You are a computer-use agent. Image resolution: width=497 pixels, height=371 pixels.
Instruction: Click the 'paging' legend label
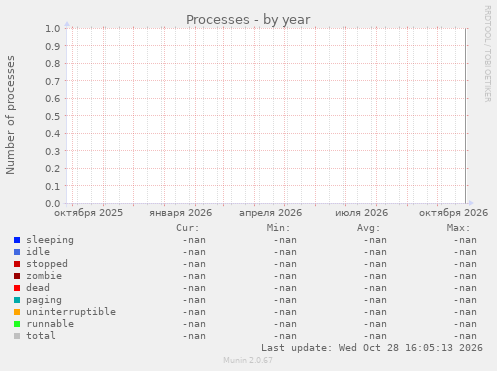(x=44, y=300)
